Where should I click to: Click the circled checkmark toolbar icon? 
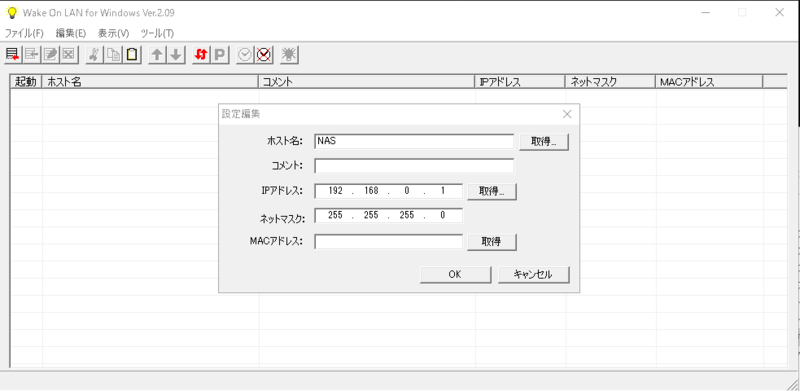pyautogui.click(x=245, y=55)
